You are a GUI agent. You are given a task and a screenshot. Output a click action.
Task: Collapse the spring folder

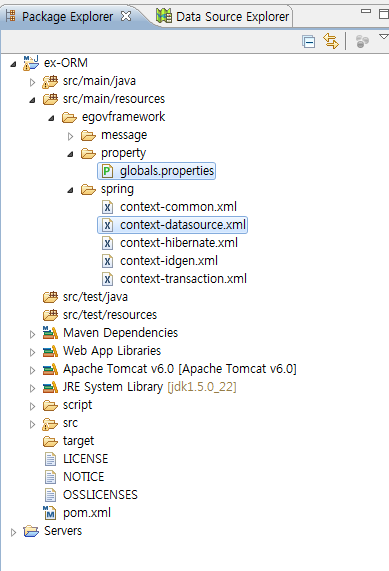(x=70, y=190)
